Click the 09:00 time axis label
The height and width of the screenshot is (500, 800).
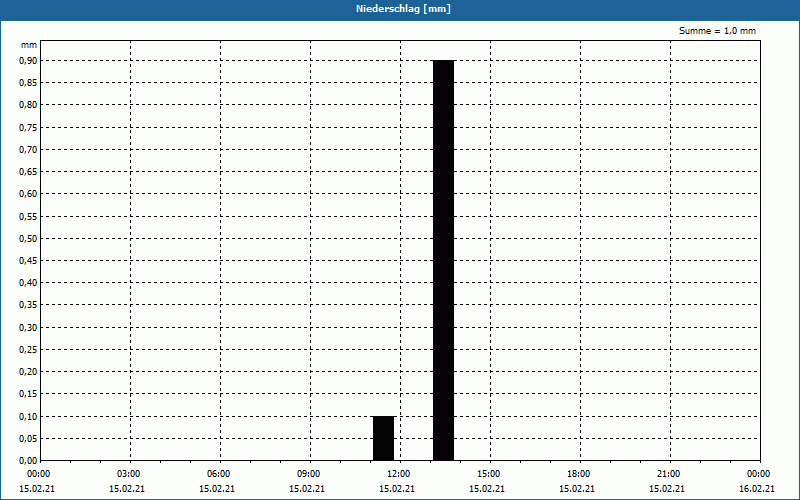pyautogui.click(x=309, y=474)
